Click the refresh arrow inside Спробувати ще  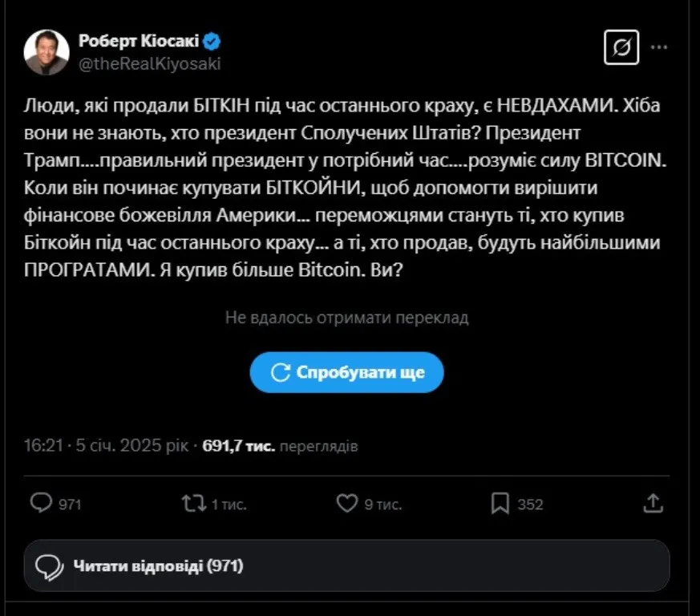click(x=278, y=371)
